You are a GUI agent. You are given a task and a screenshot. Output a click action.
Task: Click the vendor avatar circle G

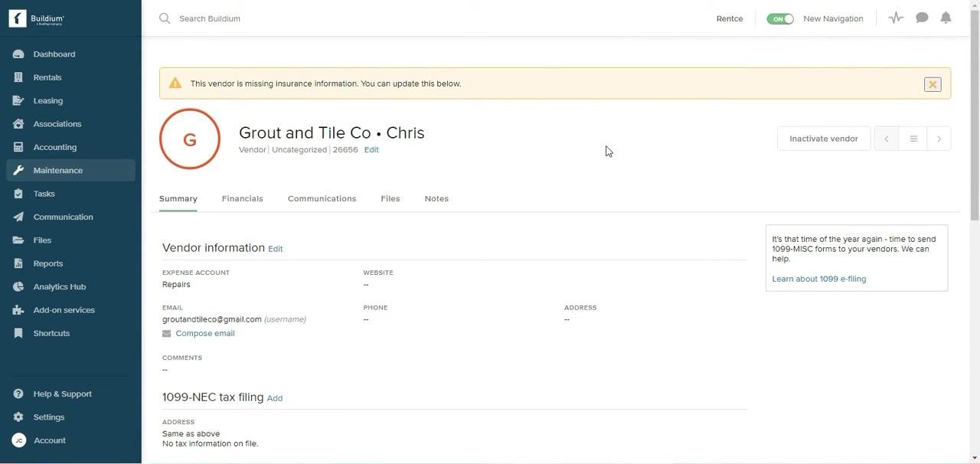[x=190, y=139]
